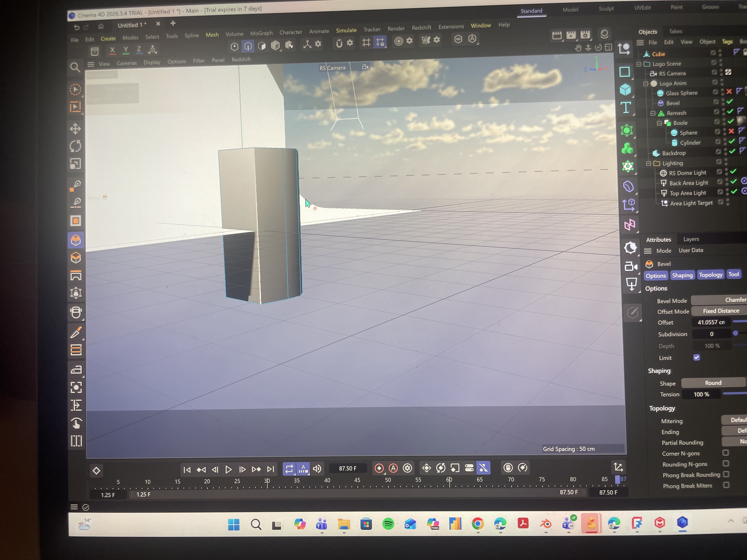Toggle Glass Sphere red X enable mark
The height and width of the screenshot is (560, 747).
click(x=729, y=91)
